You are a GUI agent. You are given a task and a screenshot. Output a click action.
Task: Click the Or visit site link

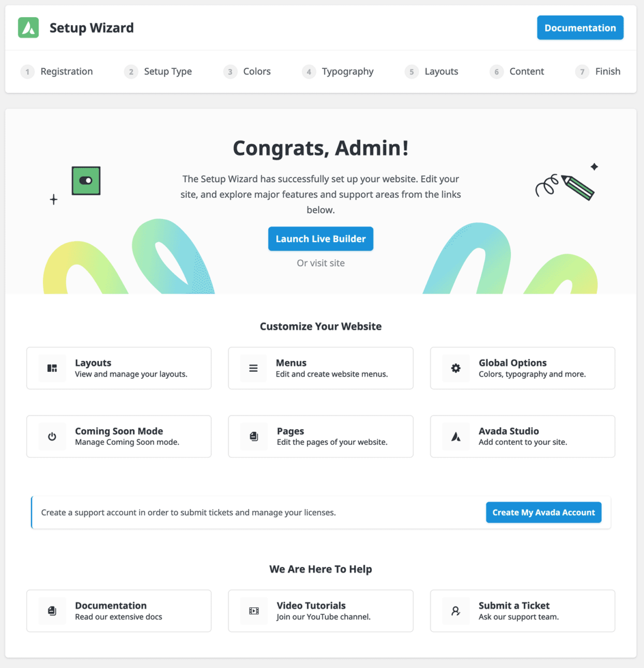click(x=320, y=263)
